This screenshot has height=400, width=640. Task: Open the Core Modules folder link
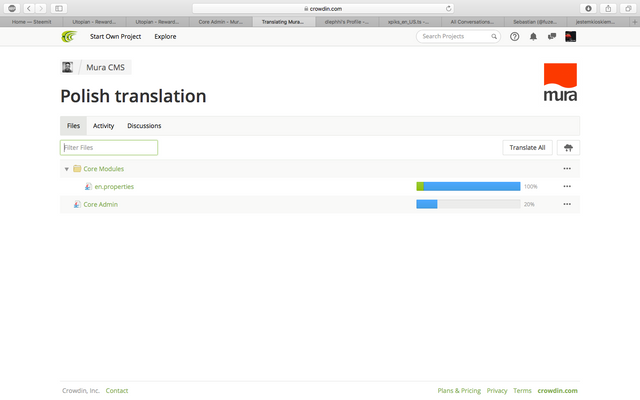pyautogui.click(x=104, y=169)
